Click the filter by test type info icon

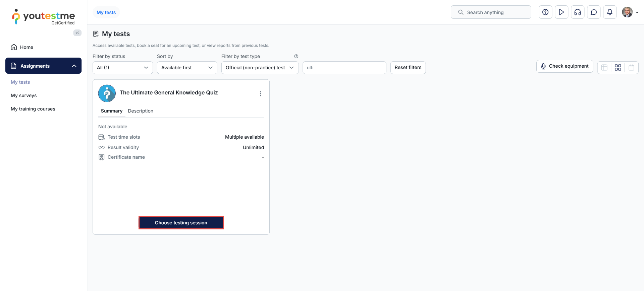click(296, 56)
